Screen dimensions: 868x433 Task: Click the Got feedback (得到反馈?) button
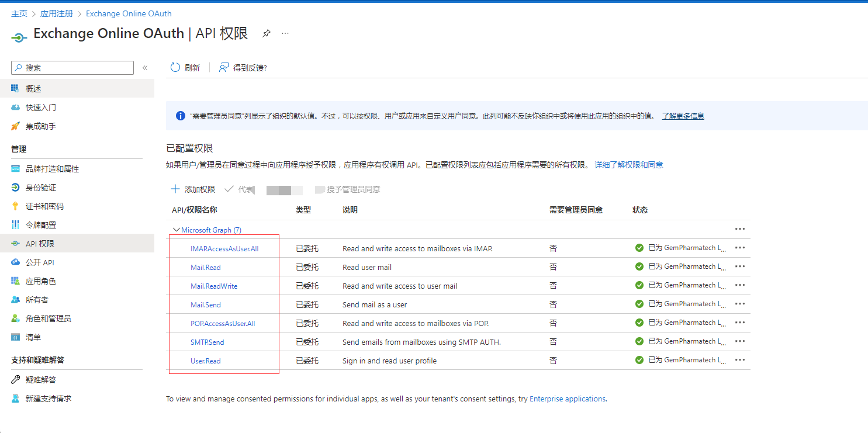click(x=243, y=68)
